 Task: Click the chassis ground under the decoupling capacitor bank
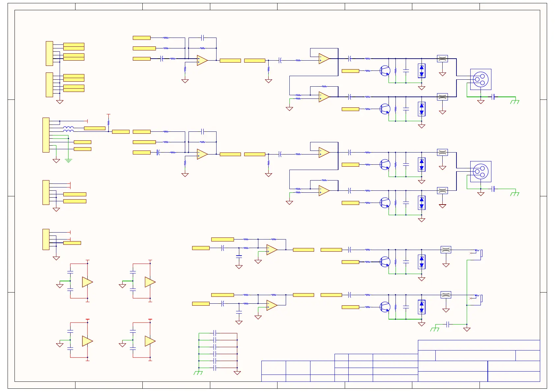(198, 373)
